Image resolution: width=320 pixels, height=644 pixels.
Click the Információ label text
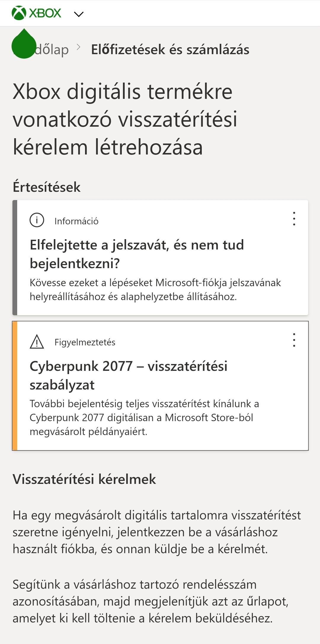[76, 221]
